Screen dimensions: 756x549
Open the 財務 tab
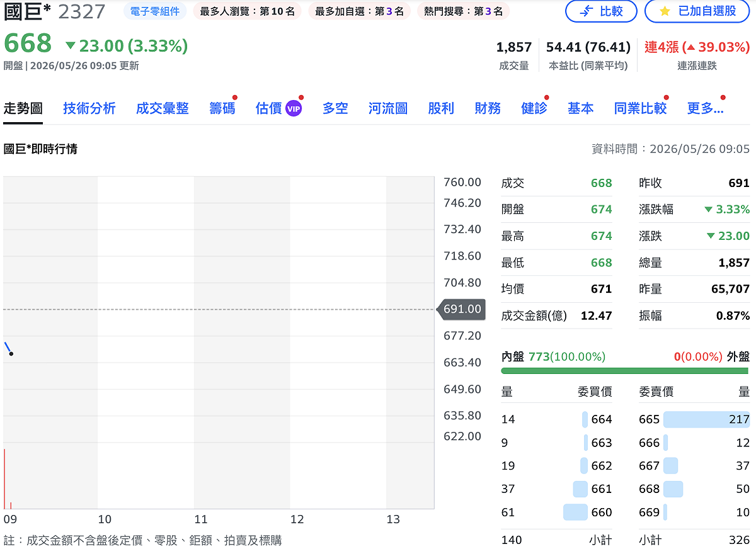point(488,108)
